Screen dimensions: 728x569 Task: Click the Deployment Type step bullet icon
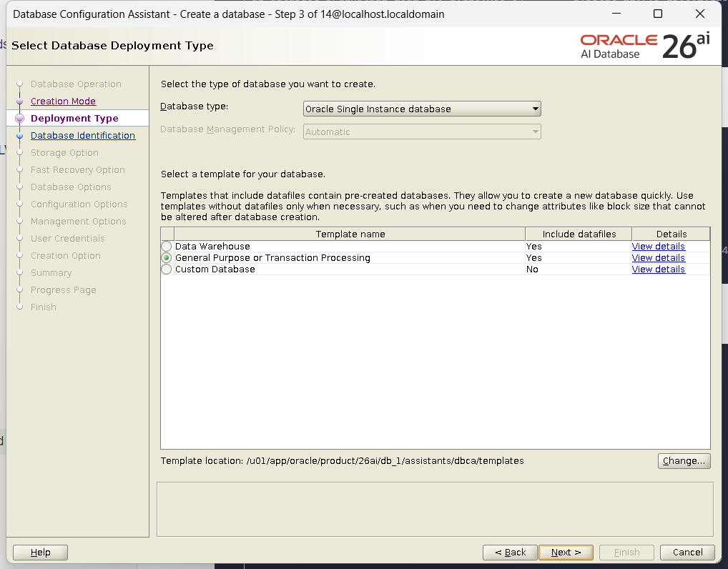click(19, 119)
